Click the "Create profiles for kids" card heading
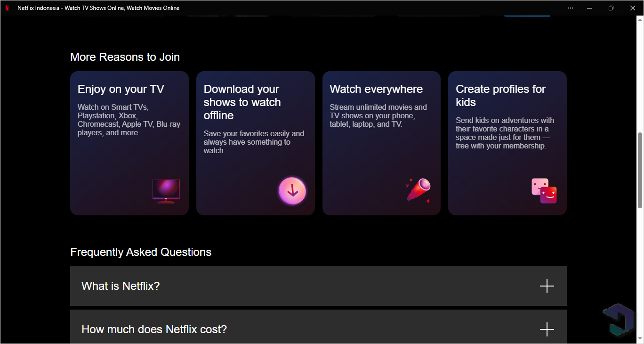This screenshot has width=644, height=344. click(x=500, y=96)
